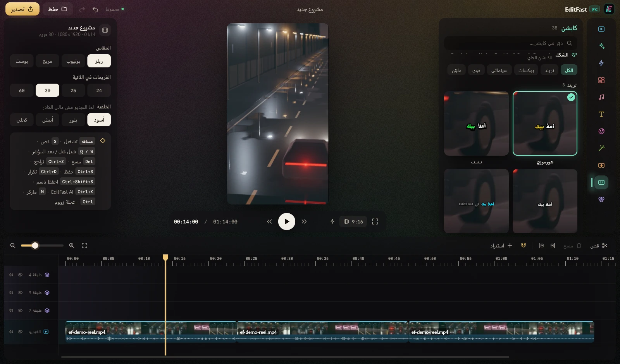Viewport: 620px width, 364px height.
Task: Click the redo arrow in top bar
Action: tap(82, 9)
